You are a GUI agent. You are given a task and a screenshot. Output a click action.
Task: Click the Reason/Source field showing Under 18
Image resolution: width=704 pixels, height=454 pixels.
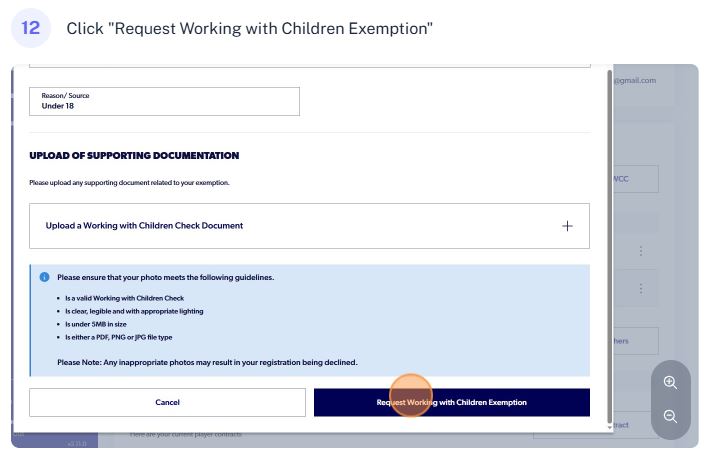(164, 101)
